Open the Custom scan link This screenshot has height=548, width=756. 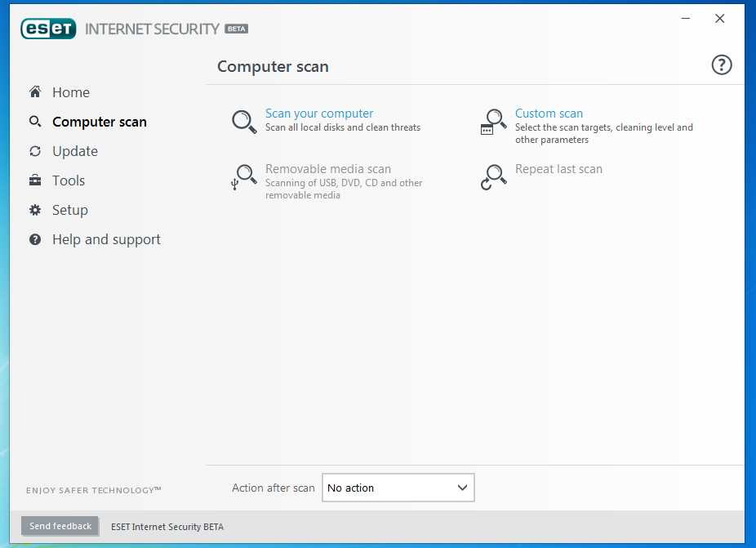(x=549, y=114)
